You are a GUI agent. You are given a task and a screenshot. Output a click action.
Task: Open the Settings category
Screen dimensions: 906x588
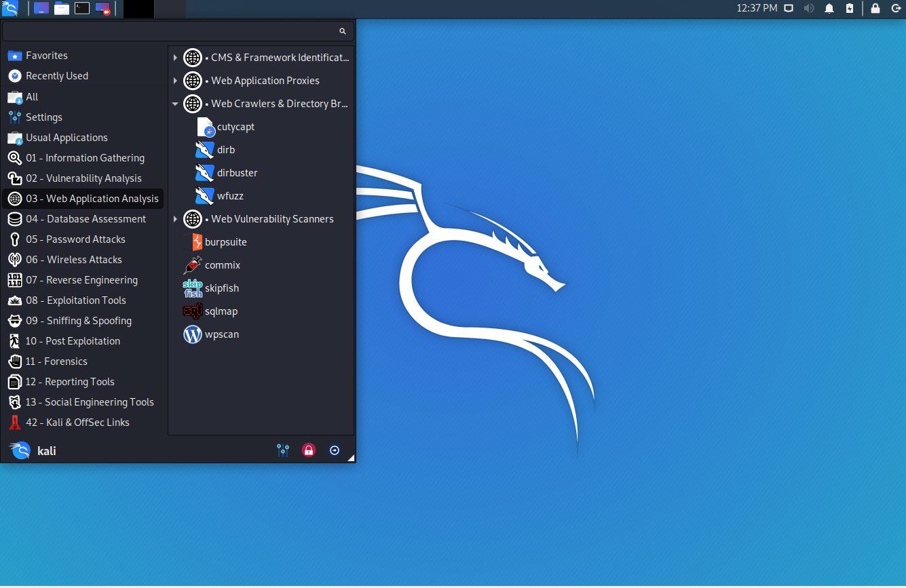click(x=83, y=117)
